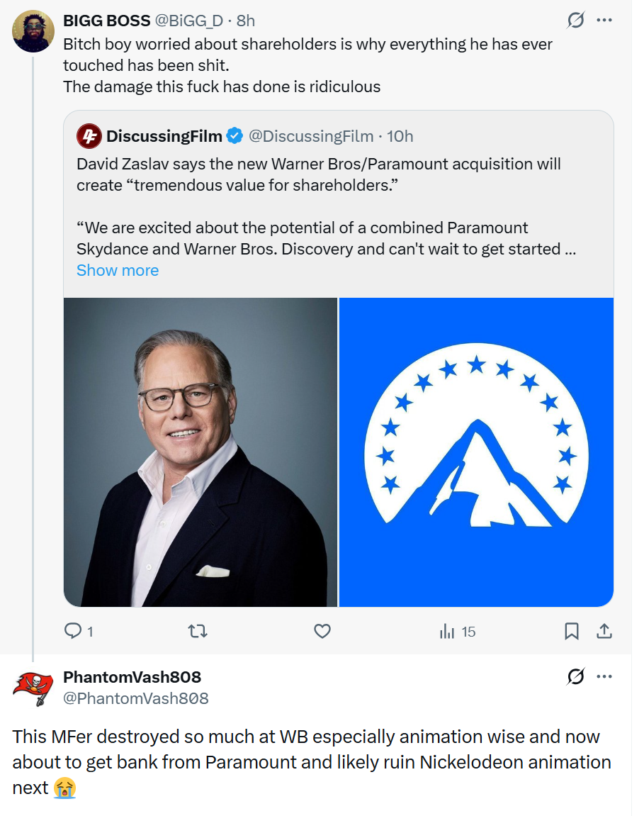View analytics showing 15 views
This screenshot has height=816, width=644.
[x=457, y=632]
